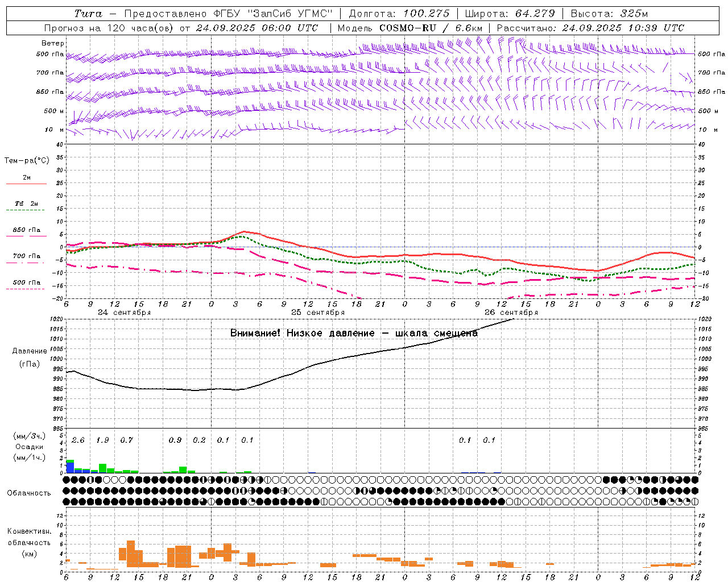The height and width of the screenshot is (582, 728).
Task: Click the blue precipitation bar at chart start
Action: pyautogui.click(x=70, y=467)
